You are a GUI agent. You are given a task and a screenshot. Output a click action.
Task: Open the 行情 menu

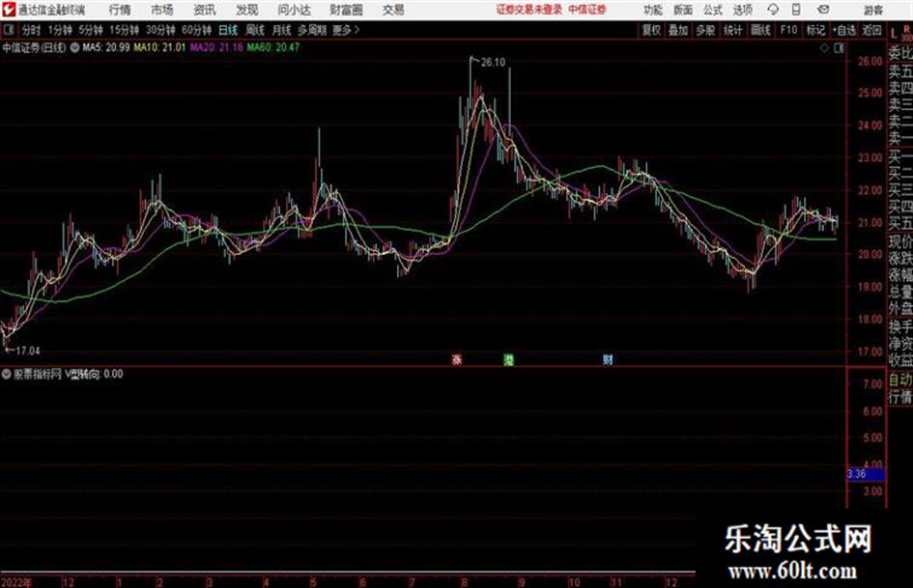click(120, 10)
